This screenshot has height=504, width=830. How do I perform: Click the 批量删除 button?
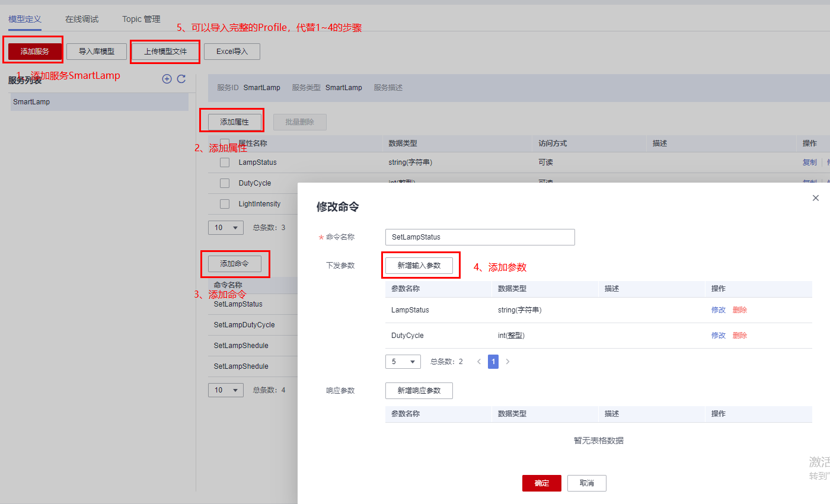pos(300,122)
